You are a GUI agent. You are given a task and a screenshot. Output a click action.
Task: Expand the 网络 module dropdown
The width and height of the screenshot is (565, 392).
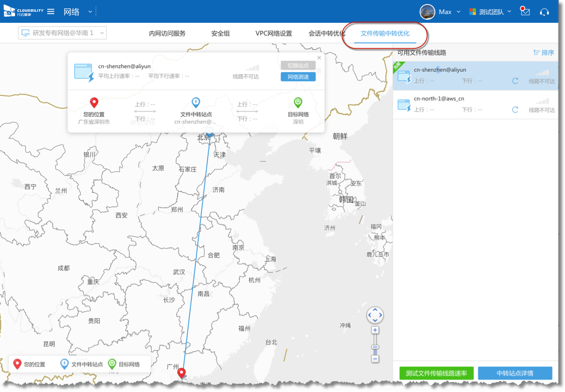pos(90,12)
